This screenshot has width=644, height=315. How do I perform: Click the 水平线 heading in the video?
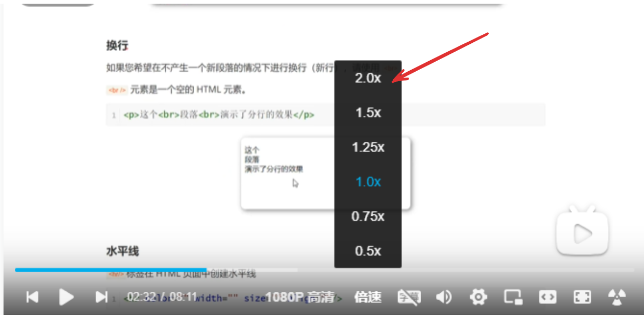(x=122, y=251)
